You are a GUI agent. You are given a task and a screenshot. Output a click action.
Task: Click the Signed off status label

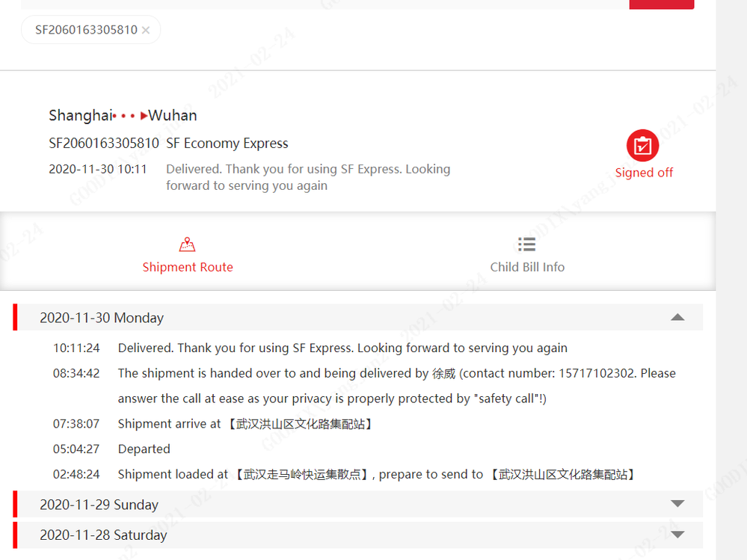click(644, 173)
